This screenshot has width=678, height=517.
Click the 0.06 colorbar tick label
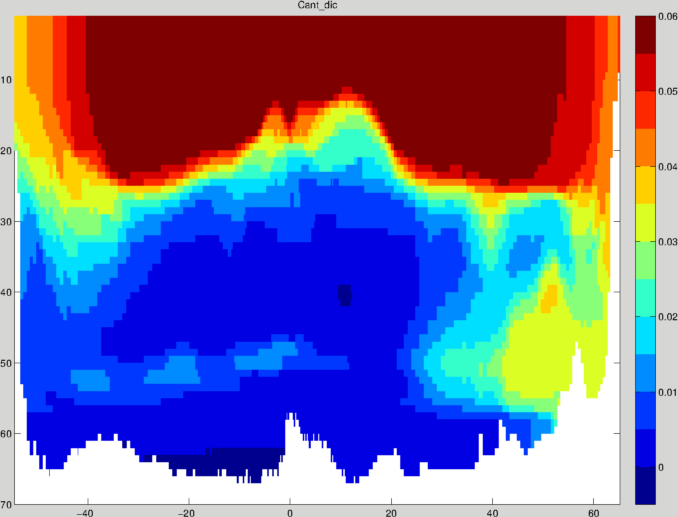667,17
